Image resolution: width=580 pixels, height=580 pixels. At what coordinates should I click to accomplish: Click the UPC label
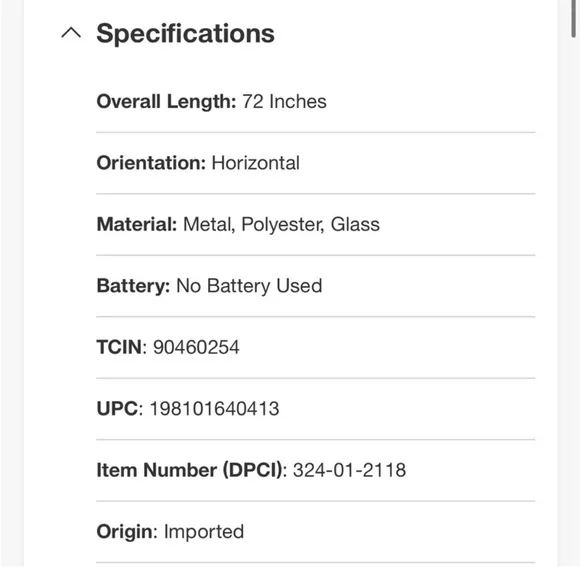[117, 409]
